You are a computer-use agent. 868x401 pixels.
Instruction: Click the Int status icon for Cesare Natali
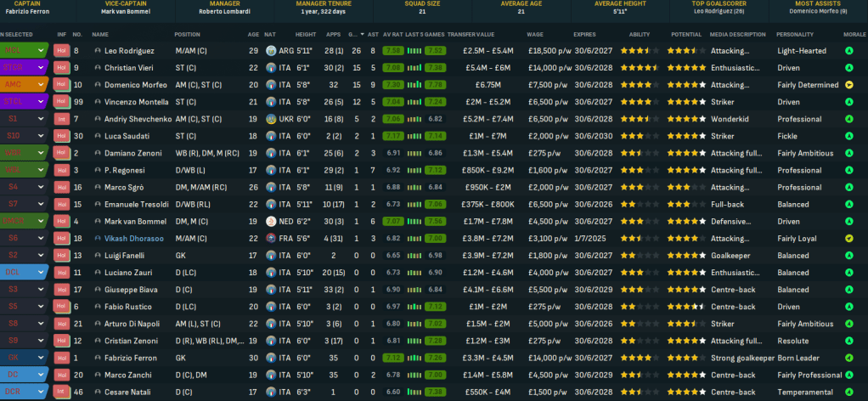[60, 391]
